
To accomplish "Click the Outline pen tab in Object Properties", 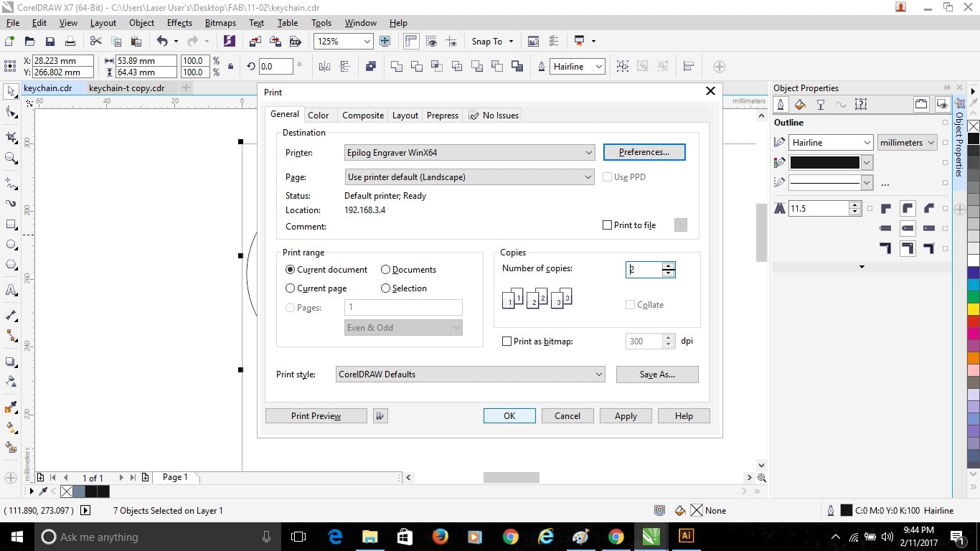I will [781, 105].
